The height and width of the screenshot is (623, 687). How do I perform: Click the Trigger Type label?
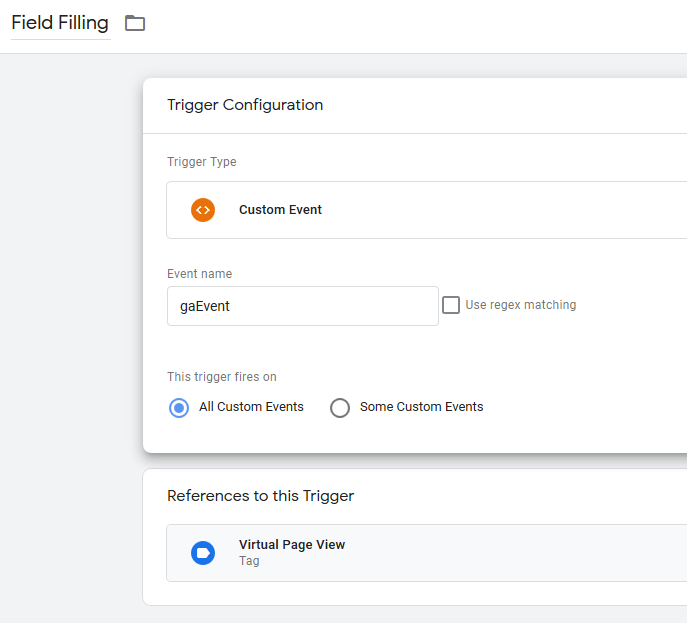point(202,162)
